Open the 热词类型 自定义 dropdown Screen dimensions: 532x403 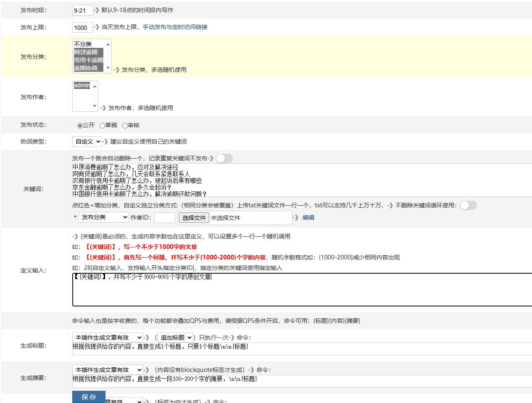87,142
